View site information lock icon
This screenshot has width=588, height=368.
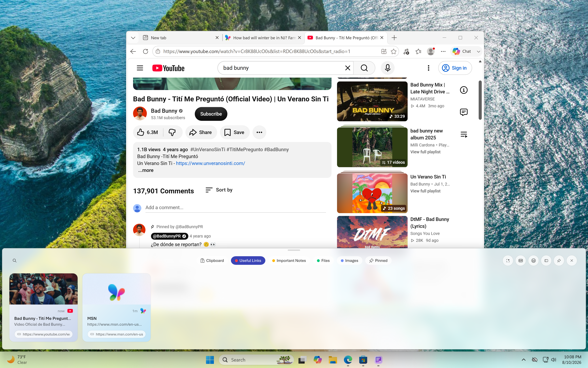pos(158,51)
